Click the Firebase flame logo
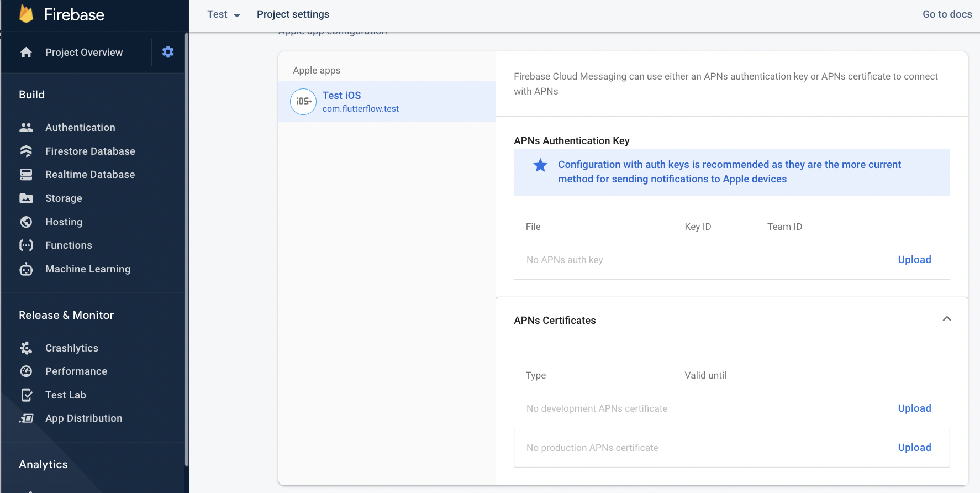Viewport: 980px width, 493px height. coord(26,14)
